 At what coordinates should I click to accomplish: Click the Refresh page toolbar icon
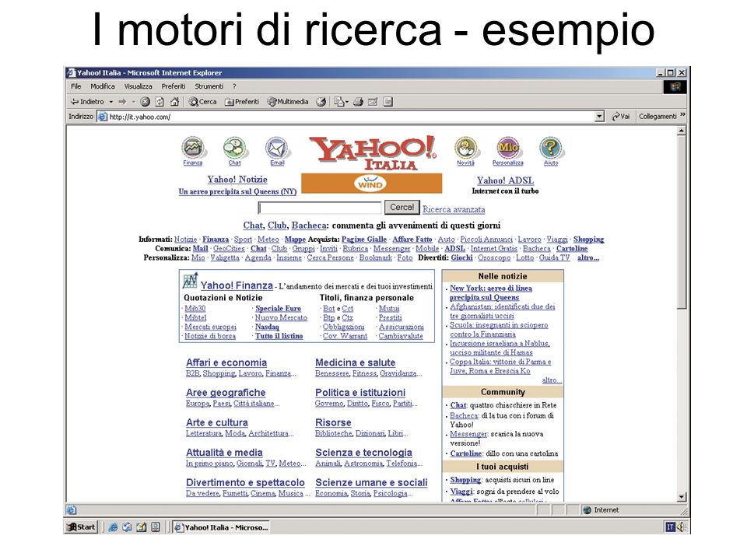pos(160,101)
